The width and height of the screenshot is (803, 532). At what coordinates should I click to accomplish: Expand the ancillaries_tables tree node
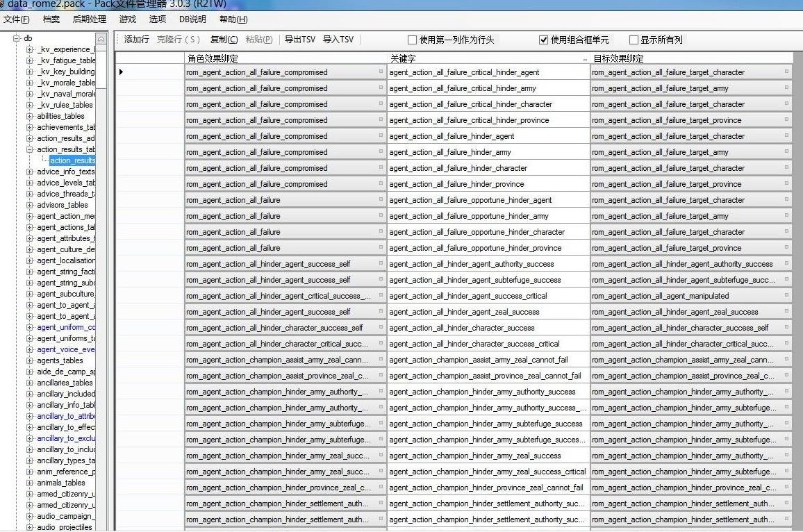click(x=30, y=383)
